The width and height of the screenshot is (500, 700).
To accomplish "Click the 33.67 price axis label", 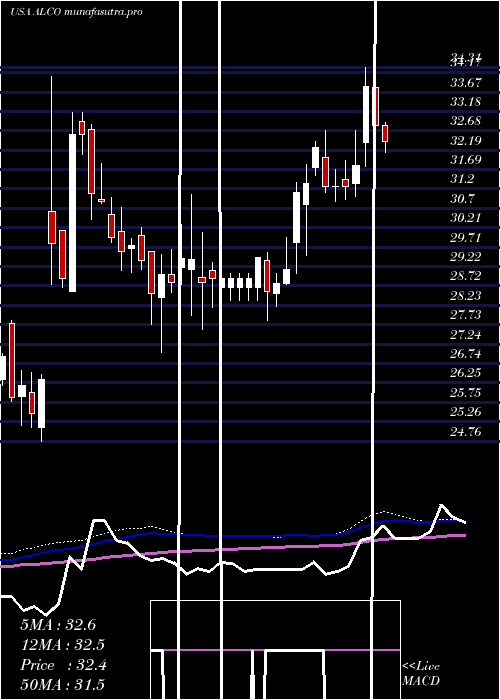I will point(466,83).
